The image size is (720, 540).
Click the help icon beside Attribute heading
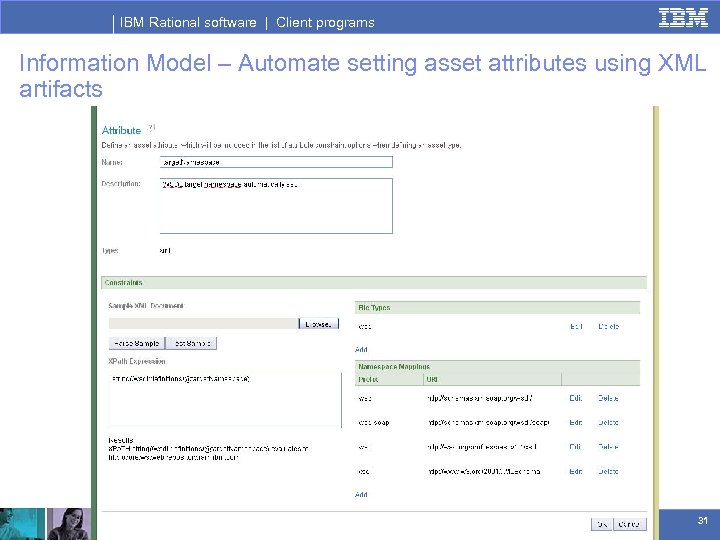152,127
